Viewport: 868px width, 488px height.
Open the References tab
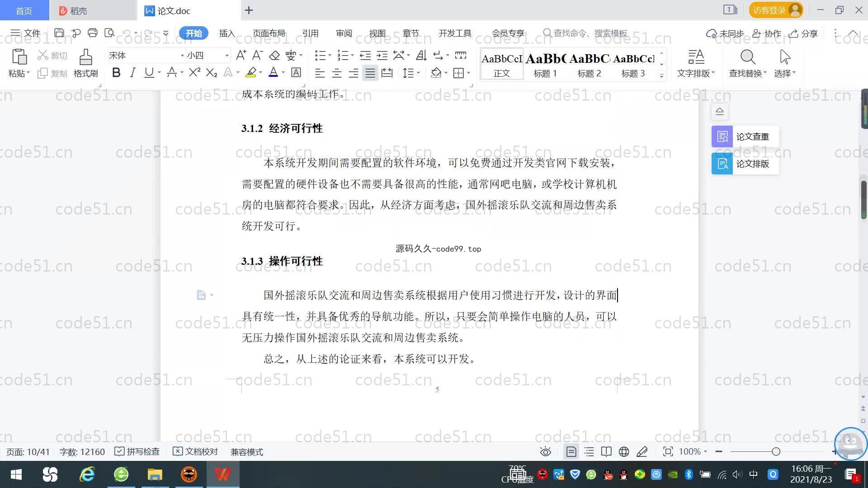click(310, 33)
